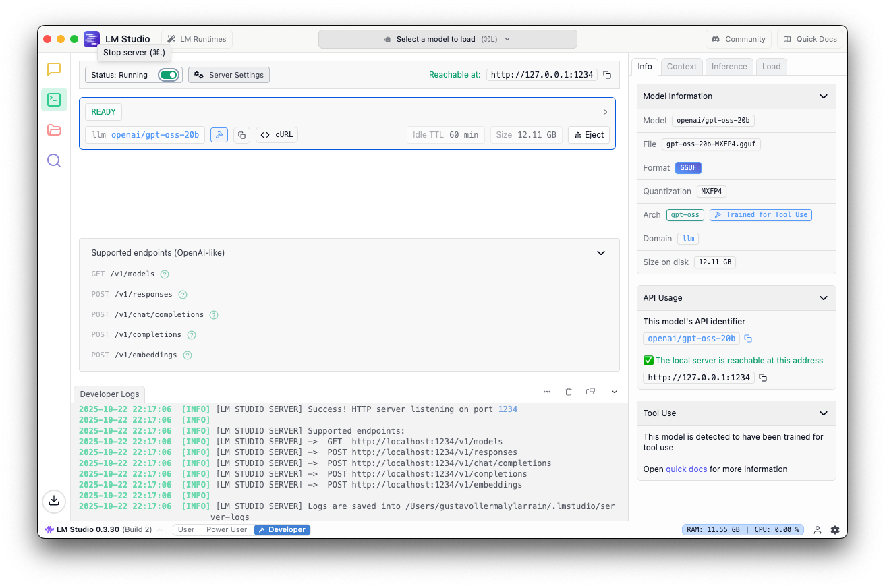Select Power User mode
The height and width of the screenshot is (588, 885).
[227, 530]
